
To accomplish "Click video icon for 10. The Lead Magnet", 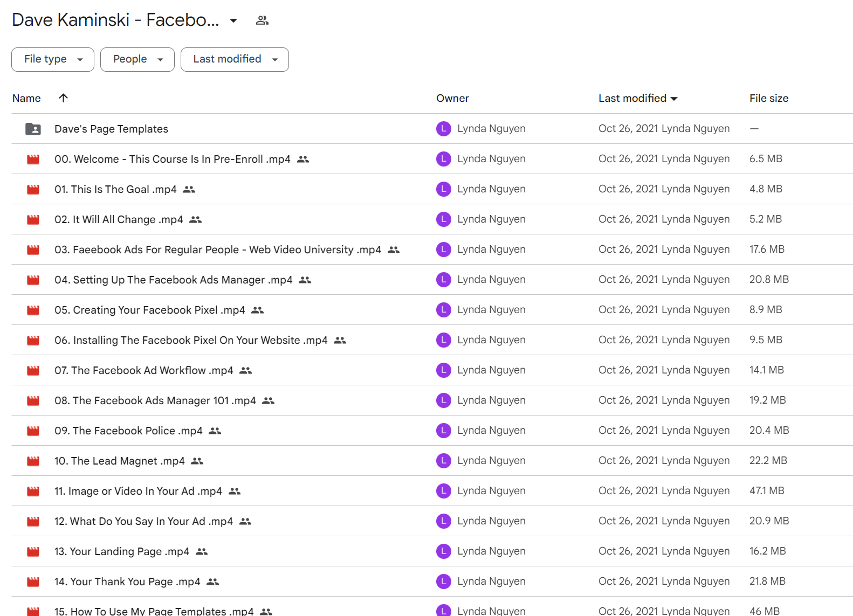I will [33, 461].
